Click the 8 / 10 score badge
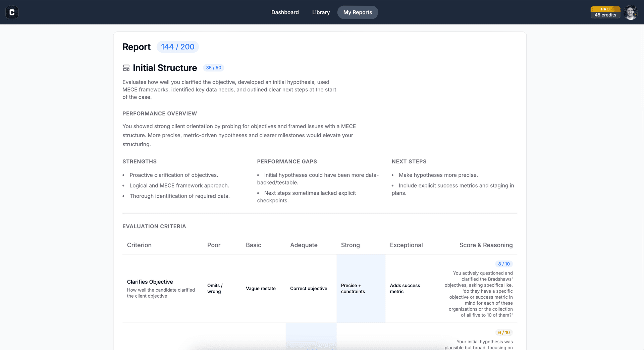644x350 pixels. (504, 264)
